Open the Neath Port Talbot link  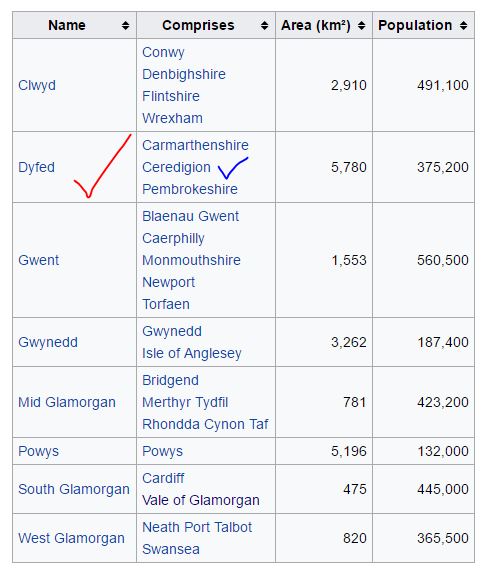[x=197, y=527]
